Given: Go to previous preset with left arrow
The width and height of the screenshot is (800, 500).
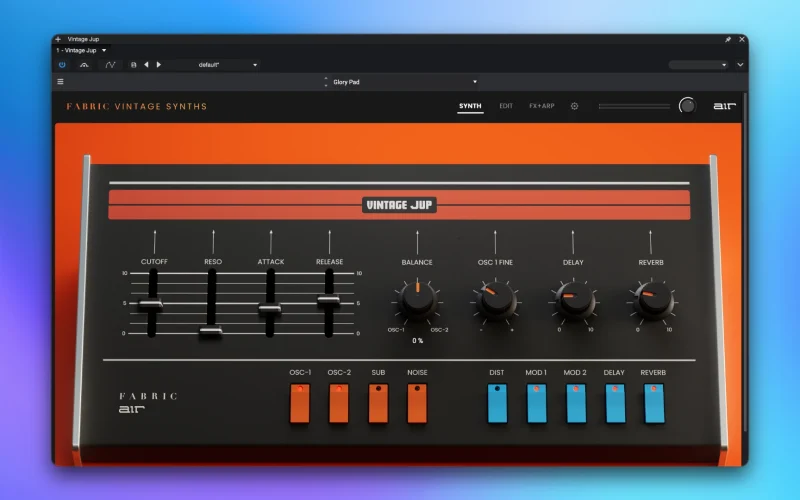Looking at the screenshot, I should tap(146, 65).
